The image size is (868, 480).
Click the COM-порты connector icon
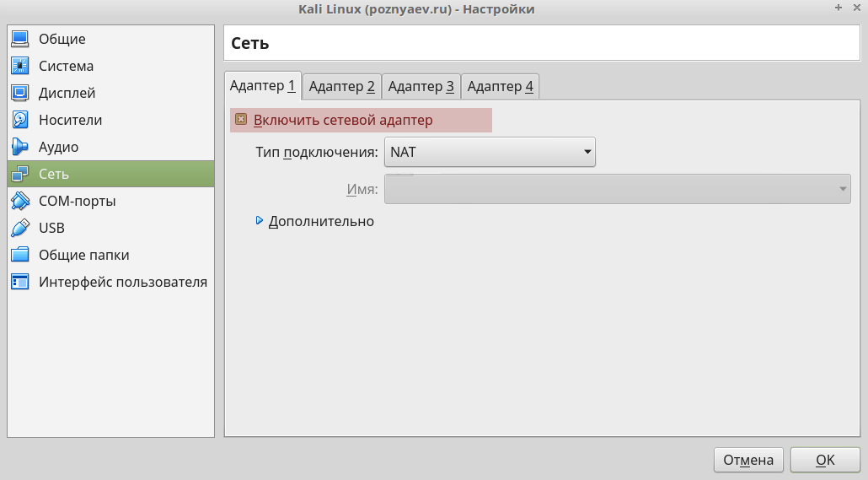(x=20, y=202)
